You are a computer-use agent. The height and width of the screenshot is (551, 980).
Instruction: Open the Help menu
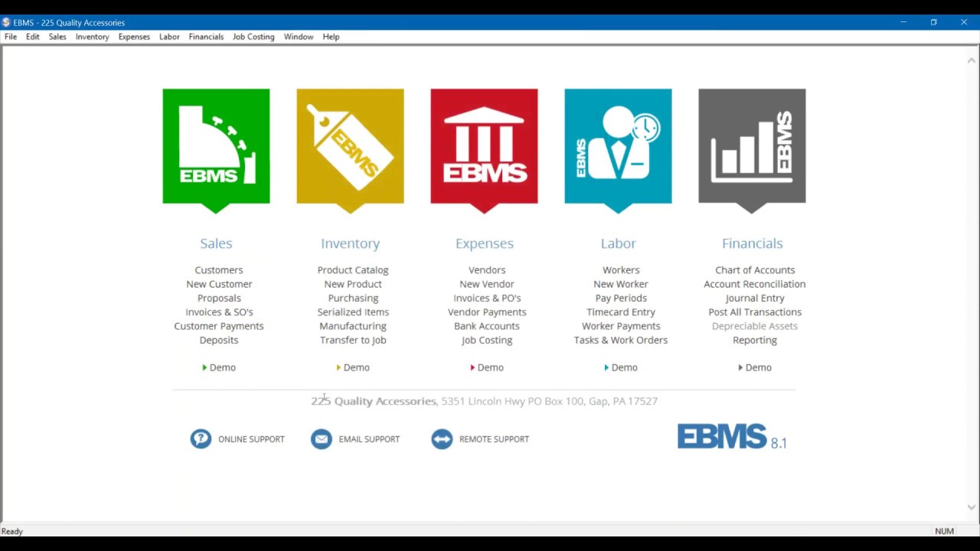pyautogui.click(x=331, y=37)
